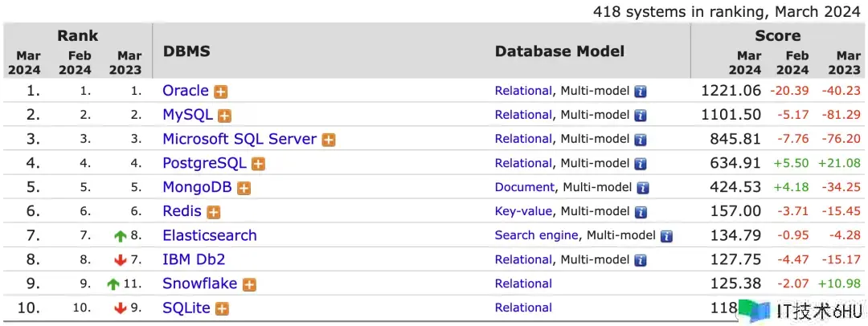Click the info icon in Oracle's row
The width and height of the screenshot is (868, 326).
[x=641, y=92]
